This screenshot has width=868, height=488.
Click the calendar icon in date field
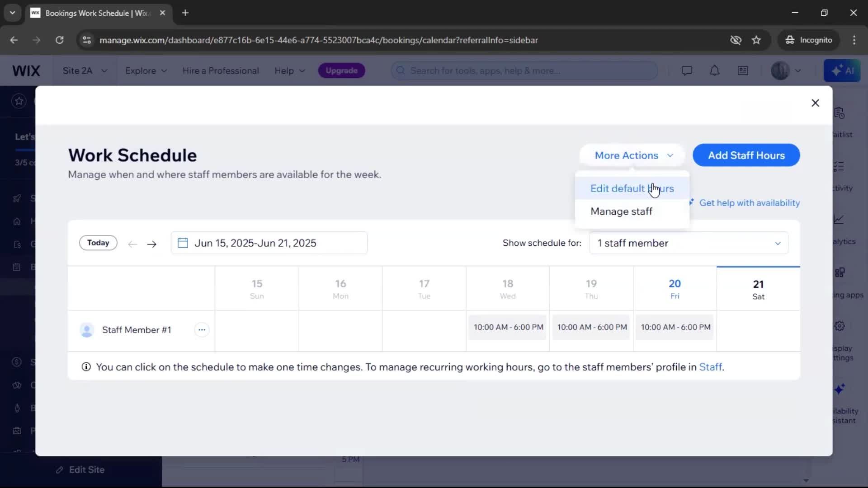[183, 243]
